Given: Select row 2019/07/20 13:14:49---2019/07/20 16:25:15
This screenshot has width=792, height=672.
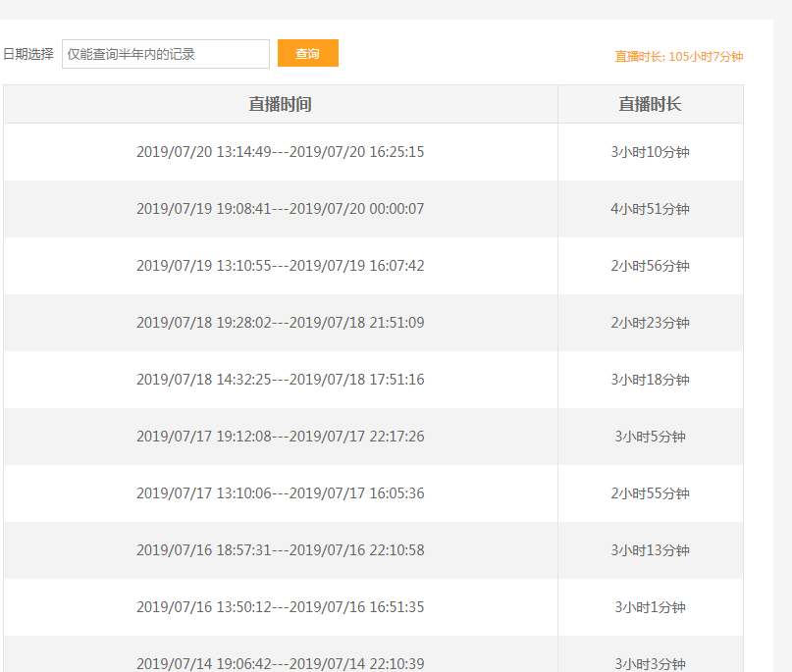Looking at the screenshot, I should pos(373,152).
